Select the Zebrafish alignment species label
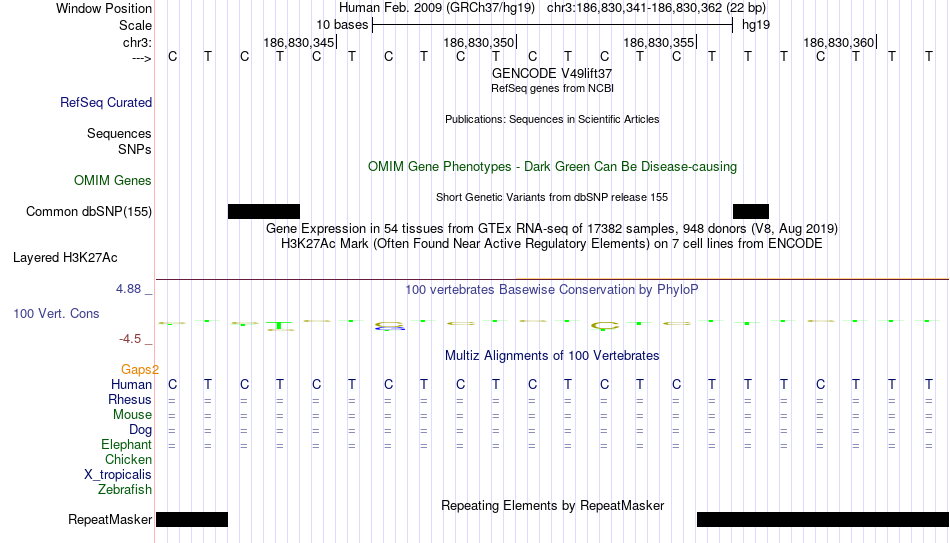The height and width of the screenshot is (543, 950). [x=125, y=490]
